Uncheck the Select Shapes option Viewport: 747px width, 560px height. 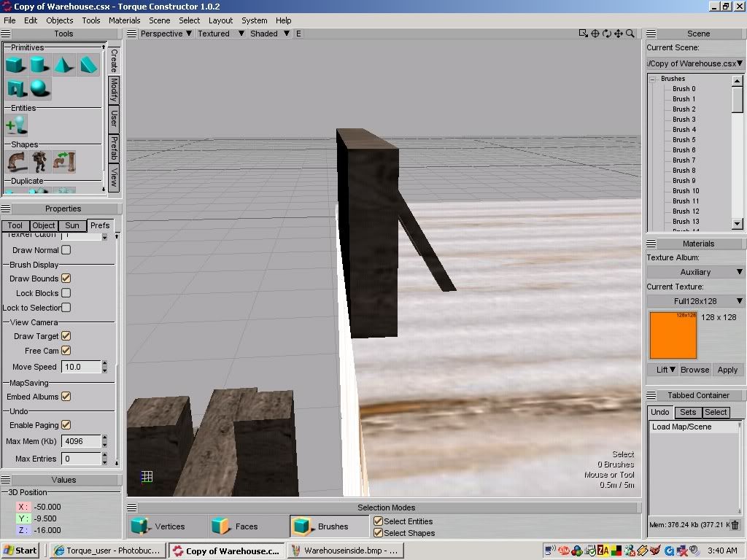click(378, 533)
